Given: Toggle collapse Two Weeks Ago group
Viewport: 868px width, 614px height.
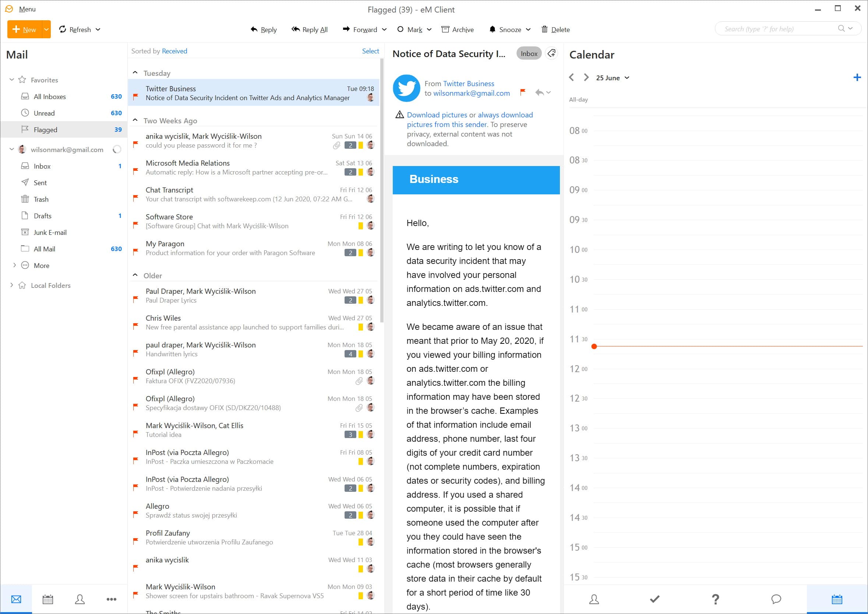Looking at the screenshot, I should tap(136, 120).
